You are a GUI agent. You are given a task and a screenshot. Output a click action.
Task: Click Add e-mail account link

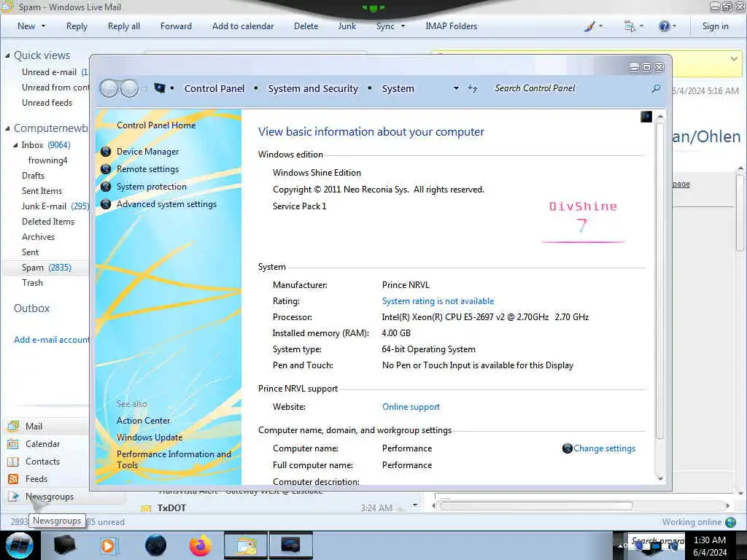[52, 340]
